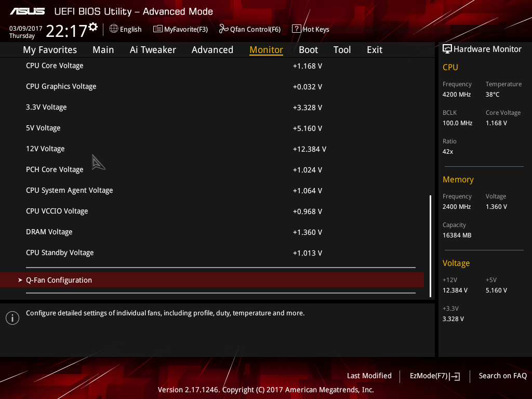This screenshot has width=532, height=399.
Task: Click the CPU section heading in Hardware Monitor
Action: click(450, 67)
